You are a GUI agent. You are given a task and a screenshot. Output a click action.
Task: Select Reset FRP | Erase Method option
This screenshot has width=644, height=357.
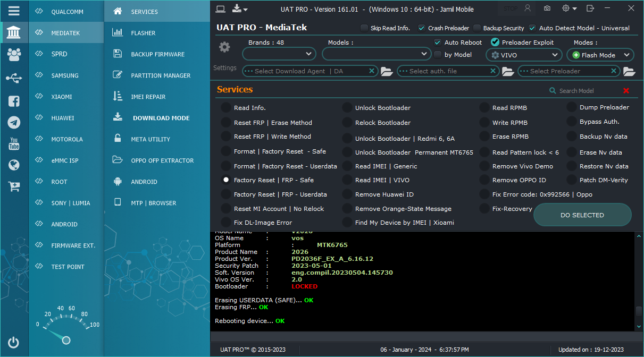pyautogui.click(x=226, y=123)
